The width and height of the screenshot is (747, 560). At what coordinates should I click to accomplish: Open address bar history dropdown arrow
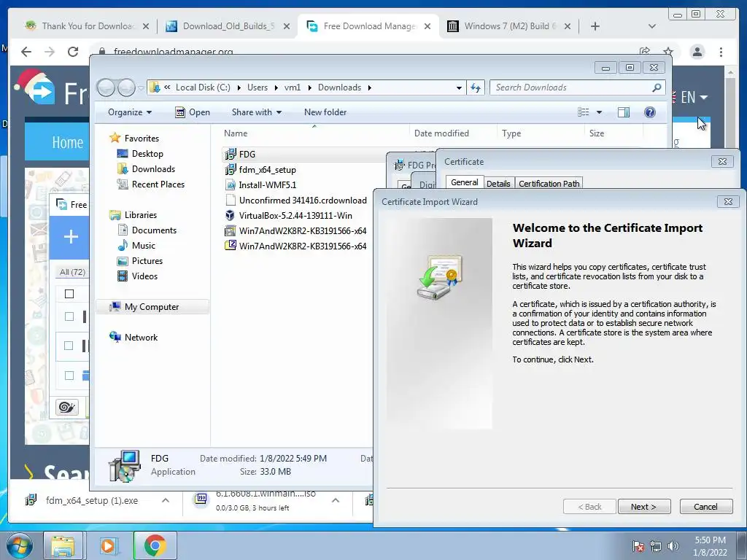point(459,87)
